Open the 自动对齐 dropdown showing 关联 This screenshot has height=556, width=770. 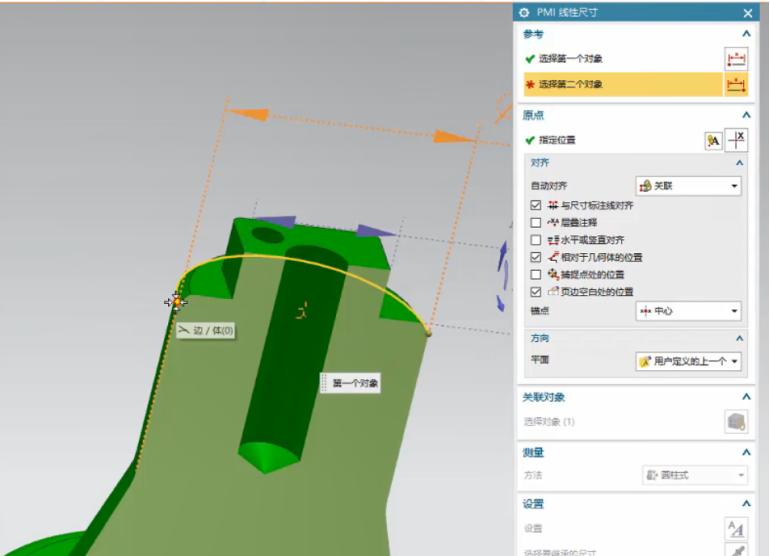tap(688, 186)
